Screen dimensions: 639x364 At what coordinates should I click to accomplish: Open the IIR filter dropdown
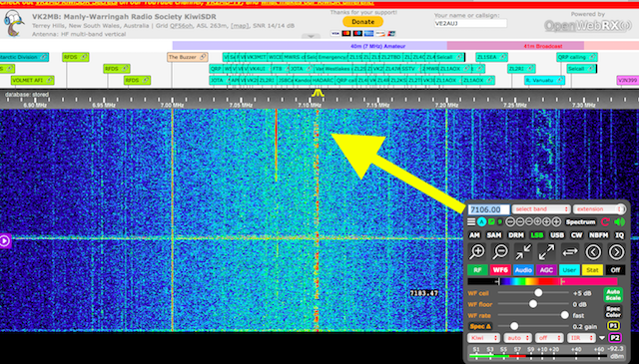[581, 338]
